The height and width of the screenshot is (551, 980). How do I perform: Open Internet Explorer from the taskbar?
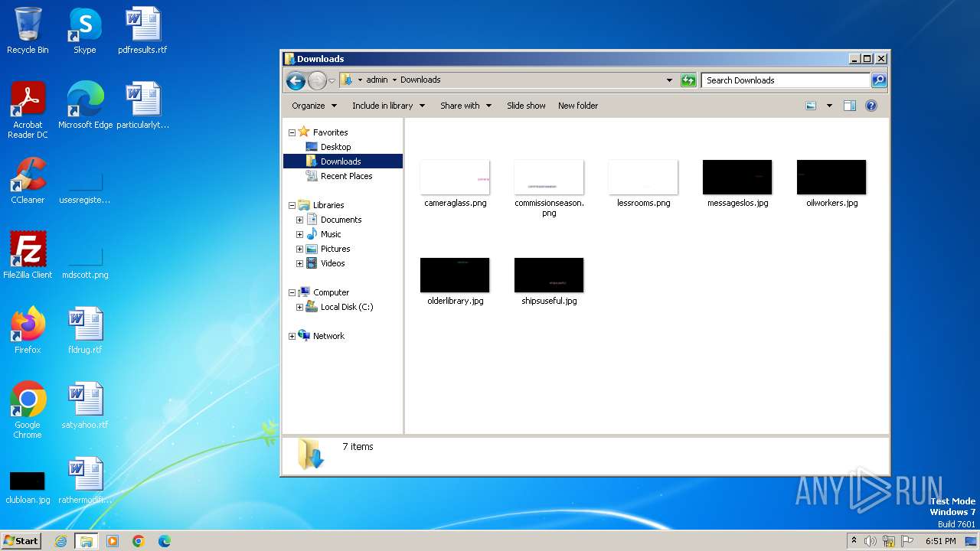point(61,541)
